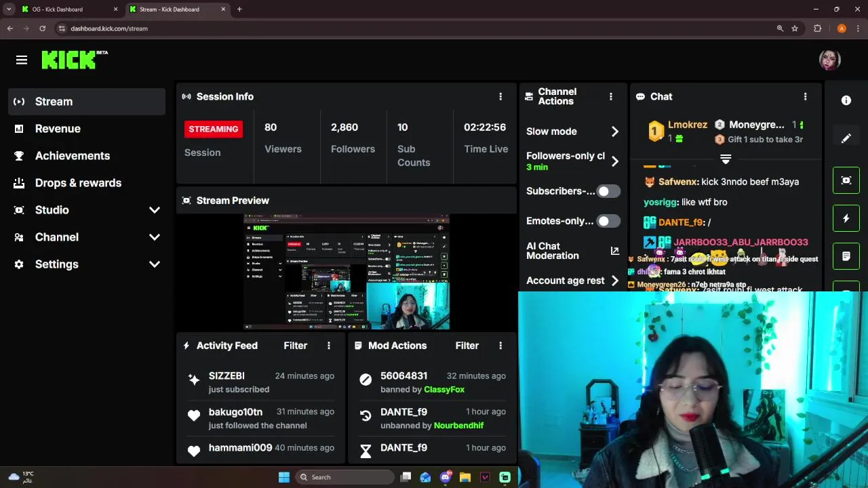Open Valorant icon in taskbar
The width and height of the screenshot is (868, 488).
[485, 477]
